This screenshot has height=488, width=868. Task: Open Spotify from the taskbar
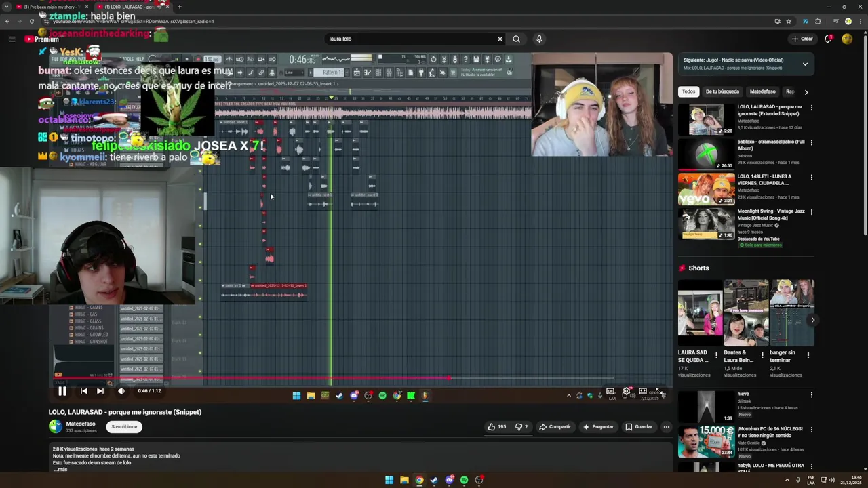click(x=464, y=480)
